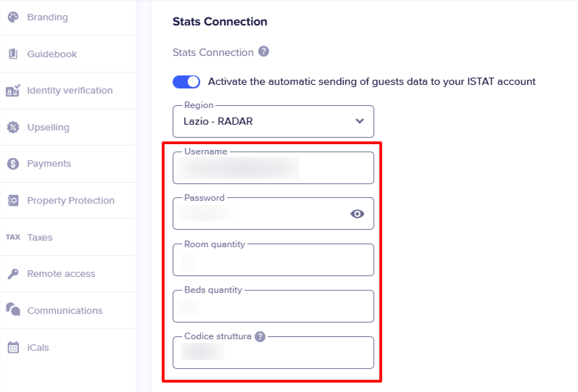Click the Branding palette icon

pos(13,17)
